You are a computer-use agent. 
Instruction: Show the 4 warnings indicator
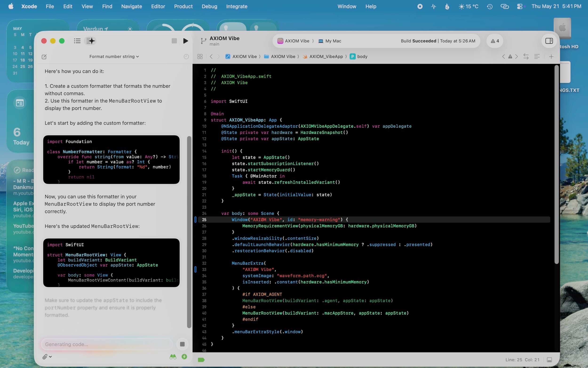[x=494, y=41]
